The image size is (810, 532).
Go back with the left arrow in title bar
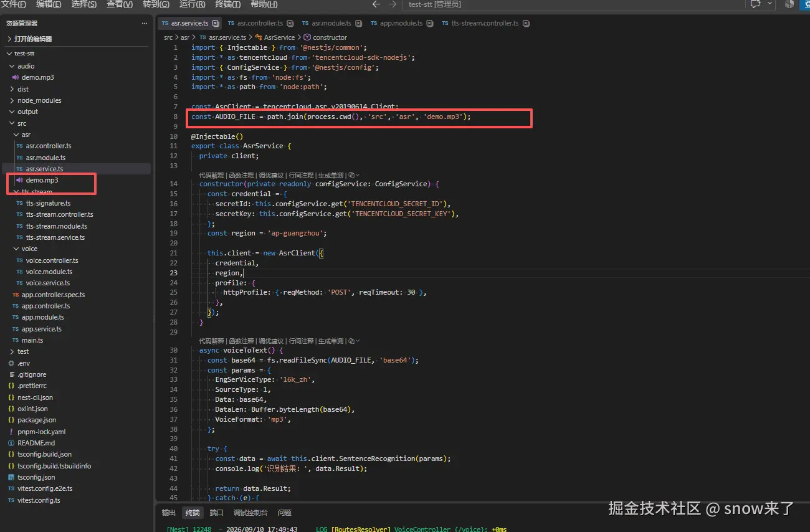coord(376,4)
